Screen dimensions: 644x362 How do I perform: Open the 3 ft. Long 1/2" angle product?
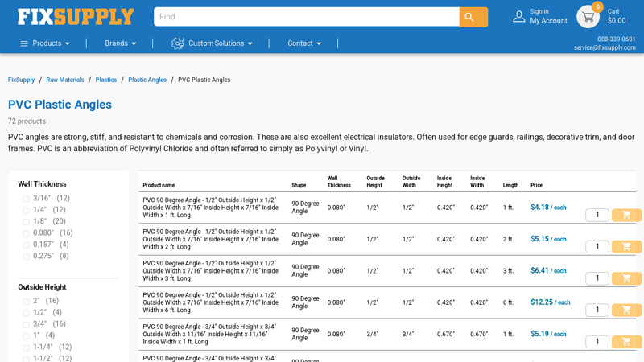coord(210,271)
